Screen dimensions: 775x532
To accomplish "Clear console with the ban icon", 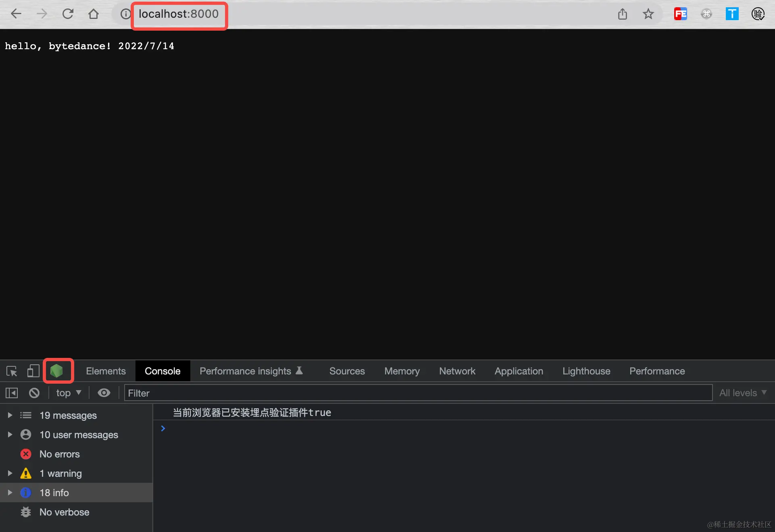I will (x=34, y=393).
